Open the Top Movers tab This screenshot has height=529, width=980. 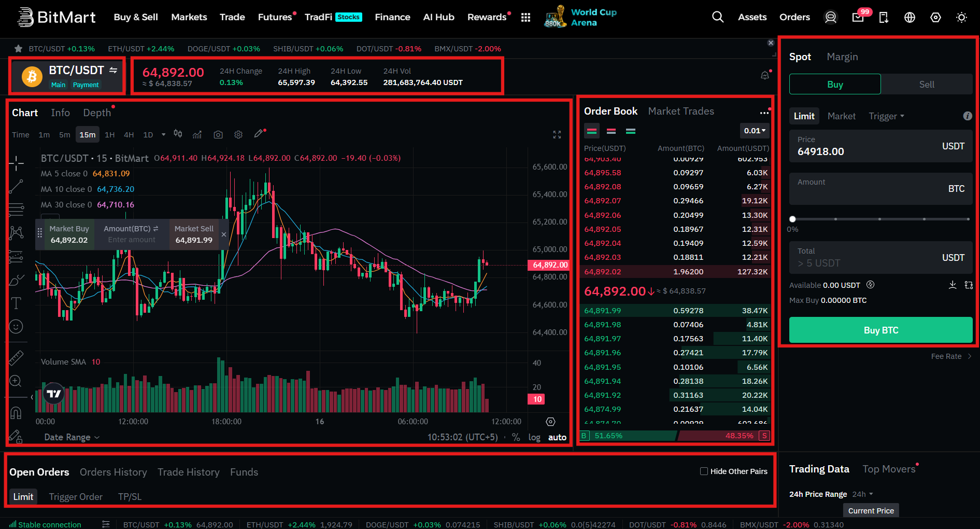tap(889, 469)
